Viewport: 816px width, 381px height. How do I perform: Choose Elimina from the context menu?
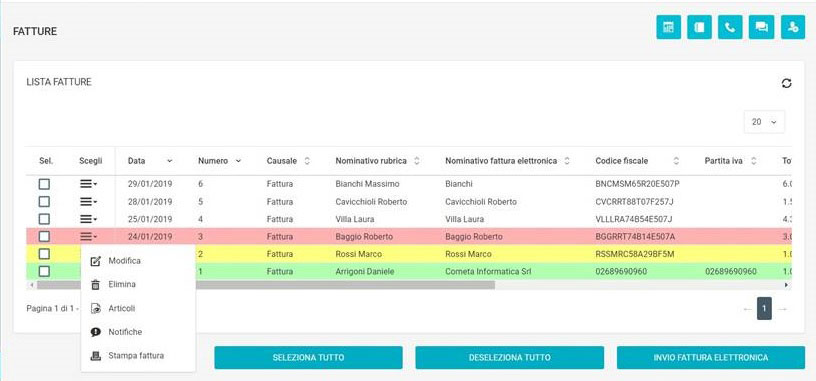138,285
